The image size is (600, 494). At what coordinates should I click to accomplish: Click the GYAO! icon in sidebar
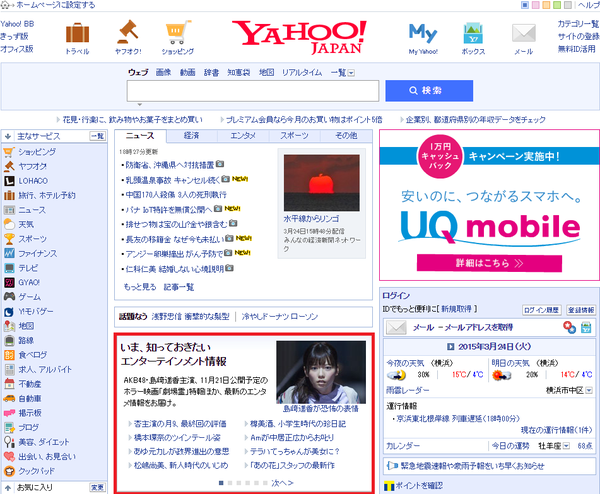tap(9, 282)
